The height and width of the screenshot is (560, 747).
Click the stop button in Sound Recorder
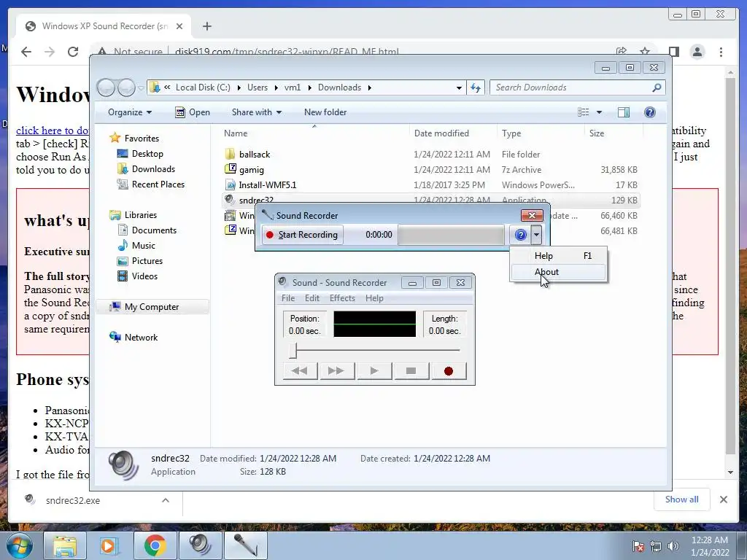(411, 371)
